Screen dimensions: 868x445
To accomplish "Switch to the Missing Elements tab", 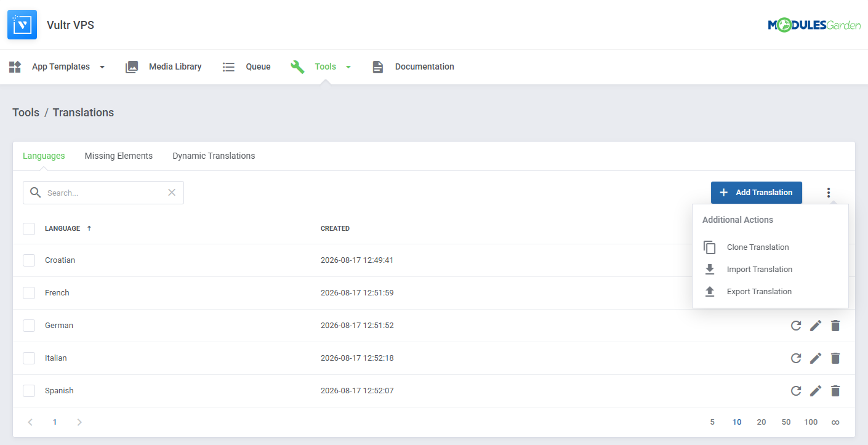I will [119, 156].
